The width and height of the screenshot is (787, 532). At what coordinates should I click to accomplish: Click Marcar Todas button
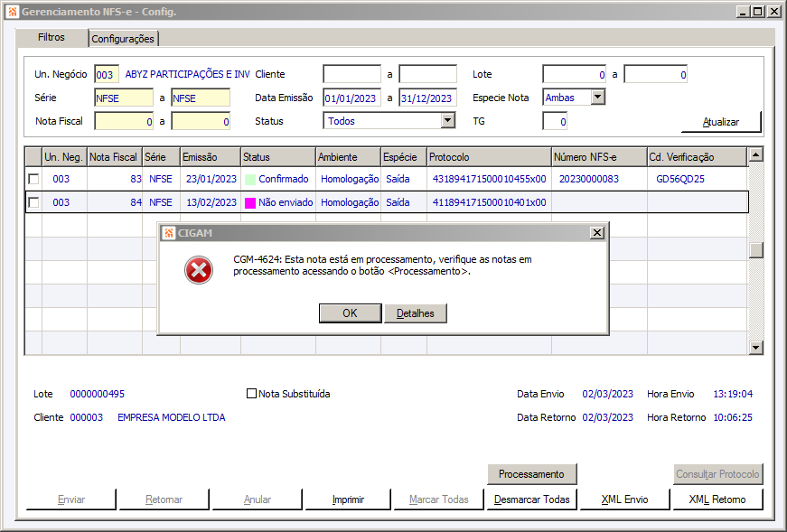(x=438, y=499)
